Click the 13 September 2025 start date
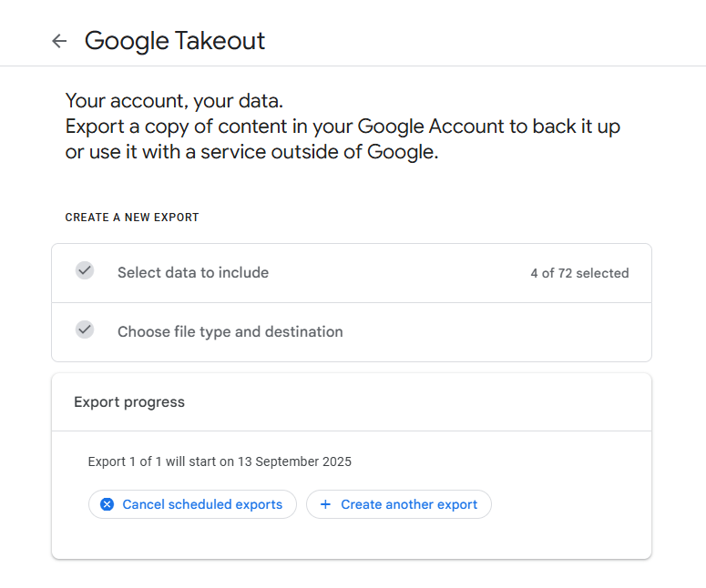The width and height of the screenshot is (706, 588). (294, 461)
